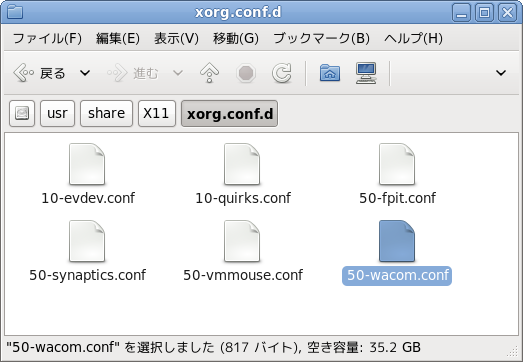Select the 10-quirks.conf file icon
The image size is (523, 362).
(242, 164)
